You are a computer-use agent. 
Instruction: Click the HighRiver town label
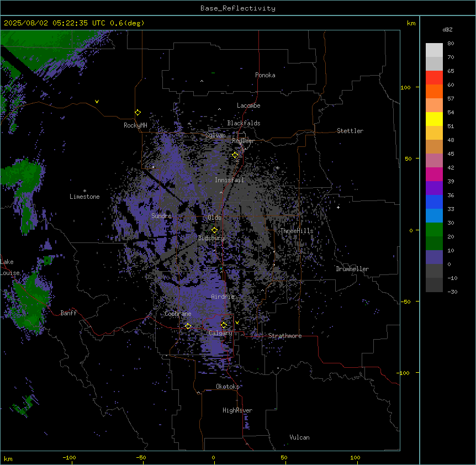237,410
